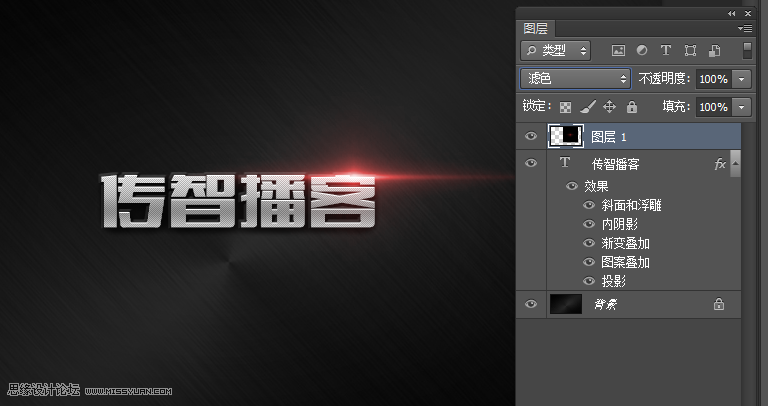Select the 图层 panel tab
Image resolution: width=768 pixels, height=406 pixels.
click(x=535, y=29)
